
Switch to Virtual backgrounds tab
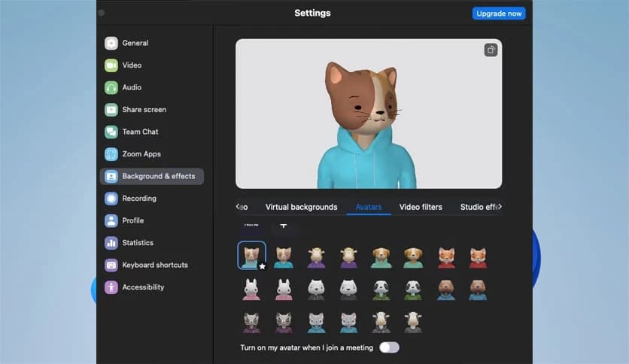pos(301,207)
